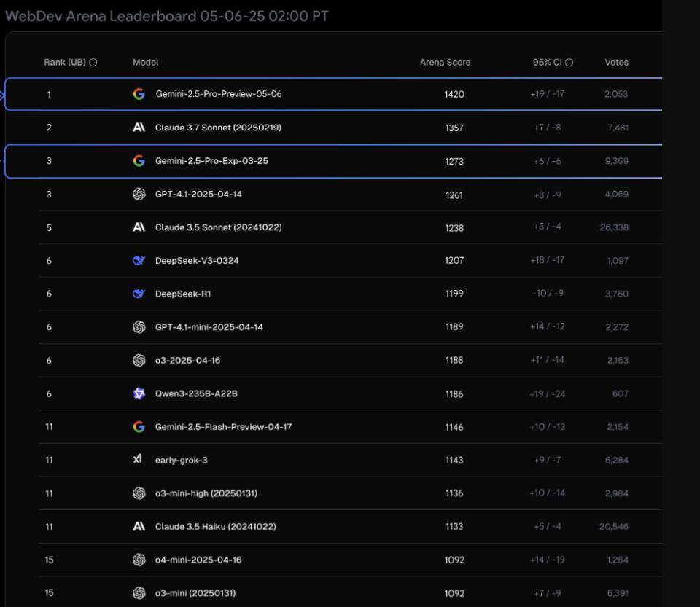Select the DeepSeek-R1 model name

[183, 294]
